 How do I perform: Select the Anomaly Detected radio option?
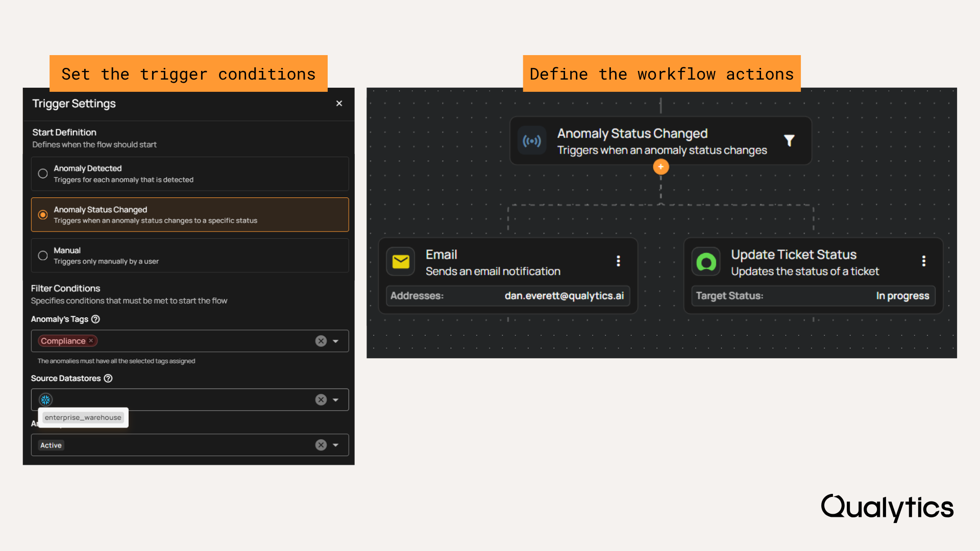coord(43,173)
